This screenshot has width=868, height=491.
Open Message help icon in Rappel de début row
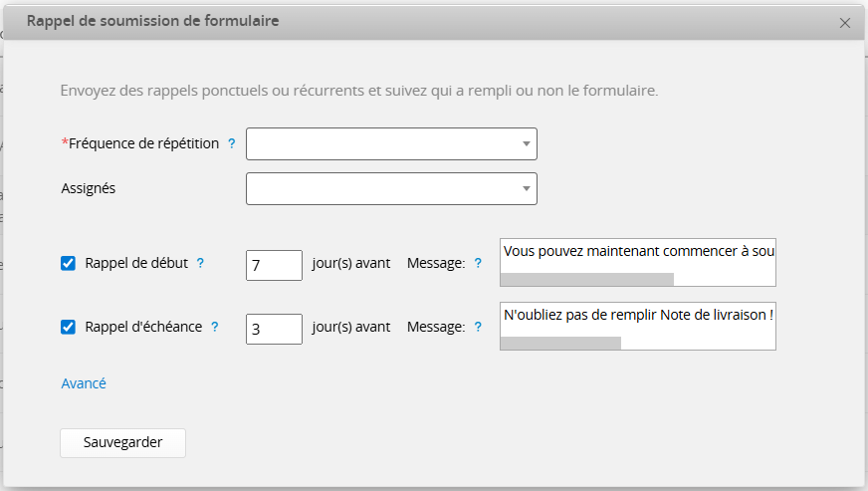coord(478,263)
